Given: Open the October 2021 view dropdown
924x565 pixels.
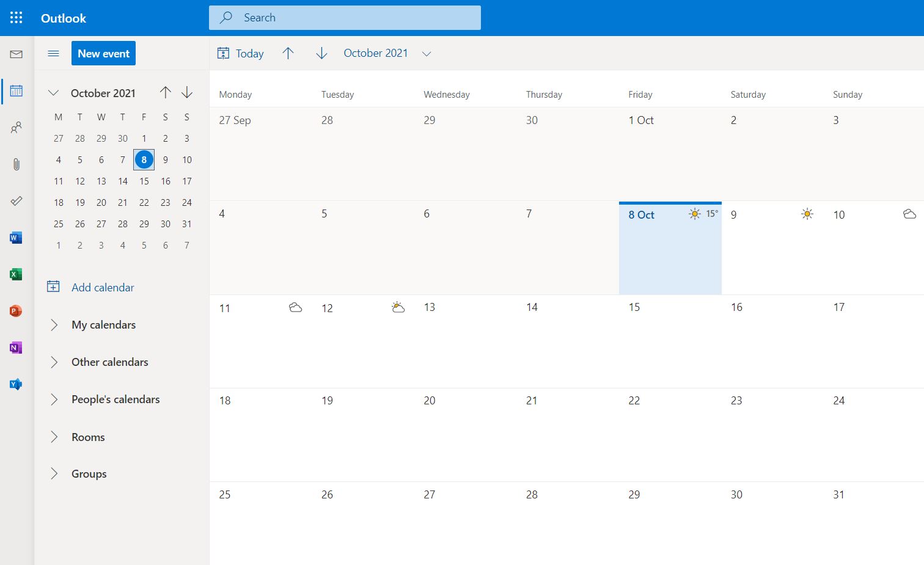Looking at the screenshot, I should [x=427, y=53].
